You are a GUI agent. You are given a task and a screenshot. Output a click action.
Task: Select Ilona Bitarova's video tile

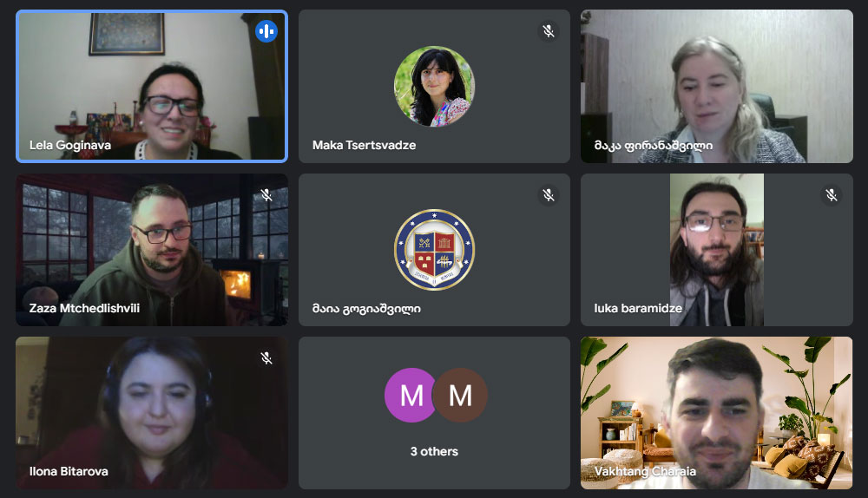[152, 413]
